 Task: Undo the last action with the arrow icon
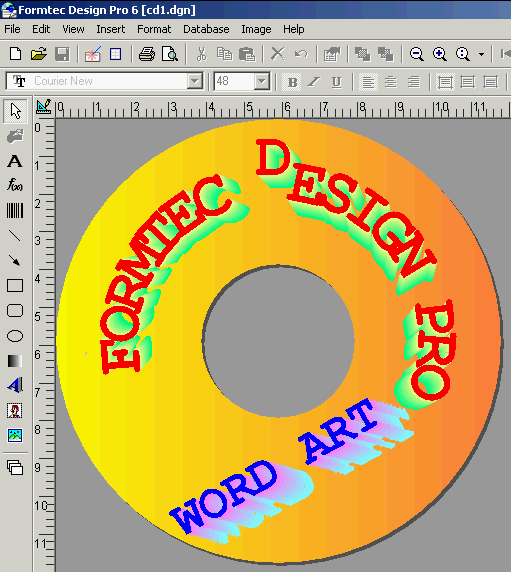(301, 54)
